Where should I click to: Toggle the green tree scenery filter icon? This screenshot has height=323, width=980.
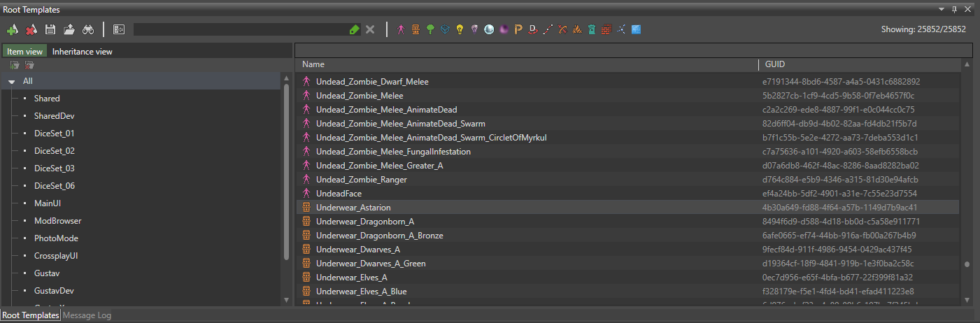(x=431, y=29)
